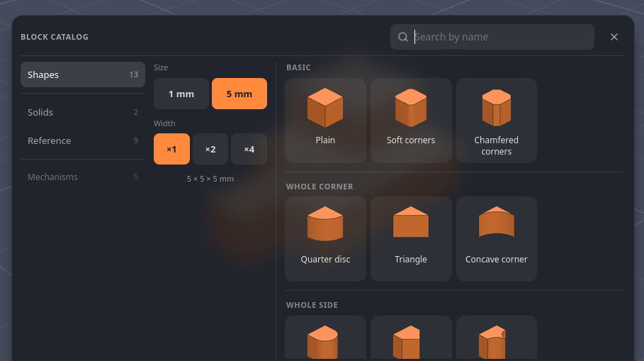Focus the Search by name field

(x=492, y=37)
